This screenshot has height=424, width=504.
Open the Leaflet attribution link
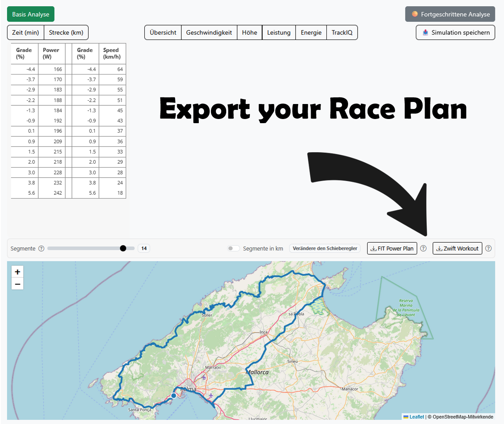[416, 417]
